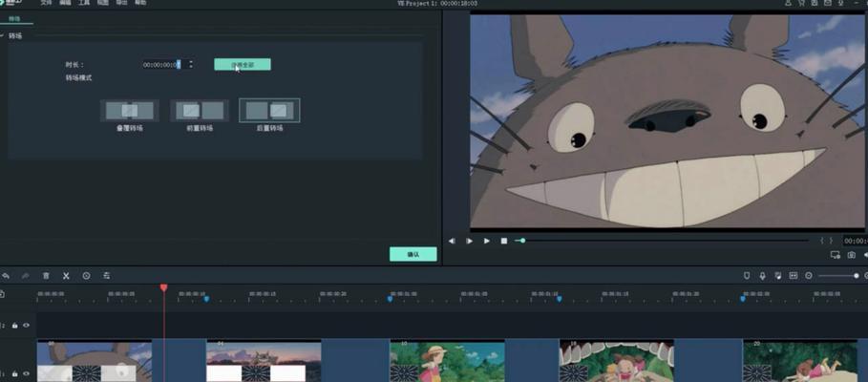Add a marker using the shield icon
868x382 pixels.
pos(746,276)
